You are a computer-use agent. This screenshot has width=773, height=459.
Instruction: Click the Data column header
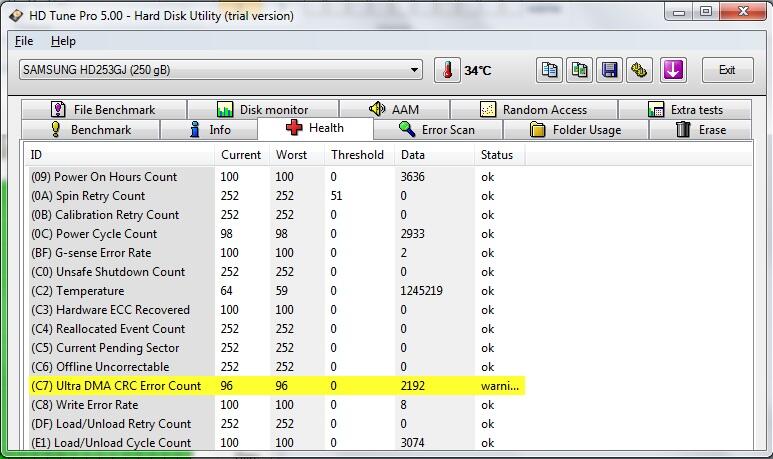tap(435, 155)
